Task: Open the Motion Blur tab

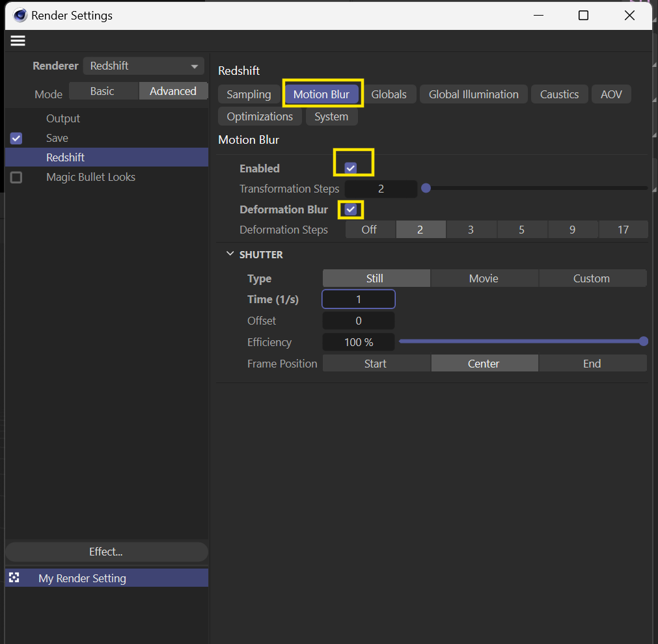Action: tap(322, 94)
